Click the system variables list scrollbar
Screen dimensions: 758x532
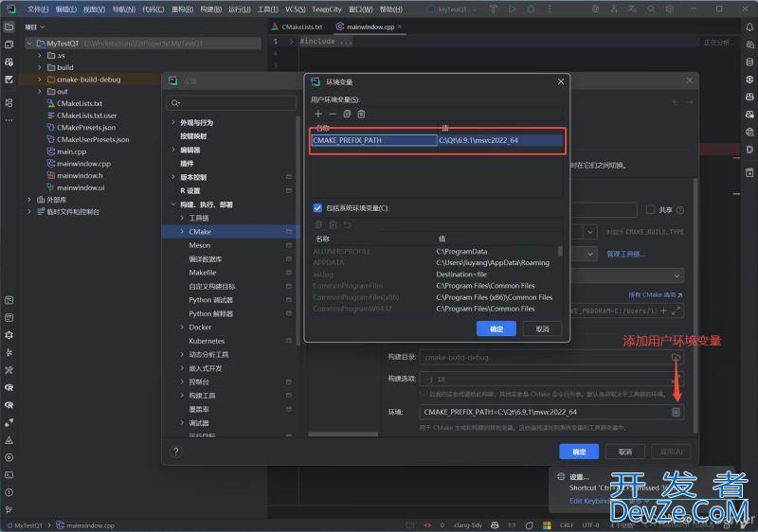pyautogui.click(x=560, y=251)
